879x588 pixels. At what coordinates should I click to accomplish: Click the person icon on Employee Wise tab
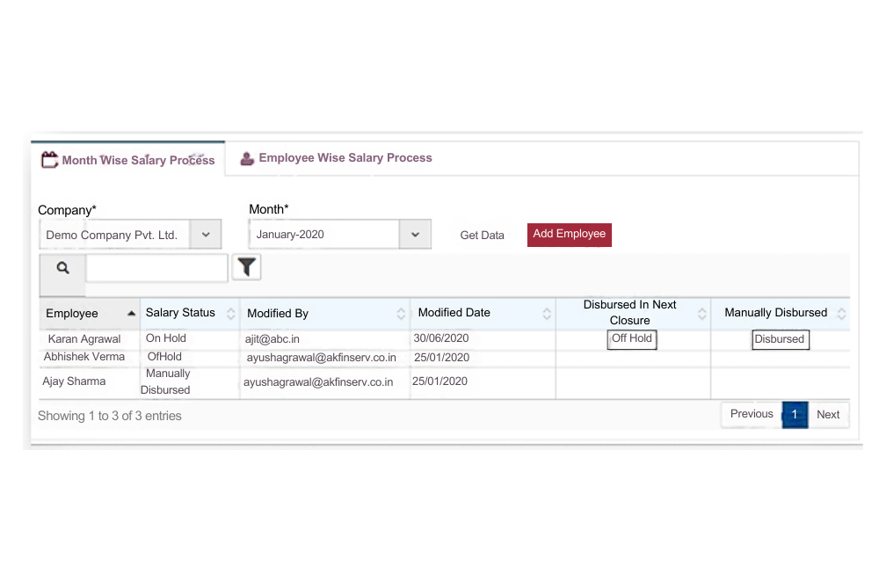click(247, 158)
